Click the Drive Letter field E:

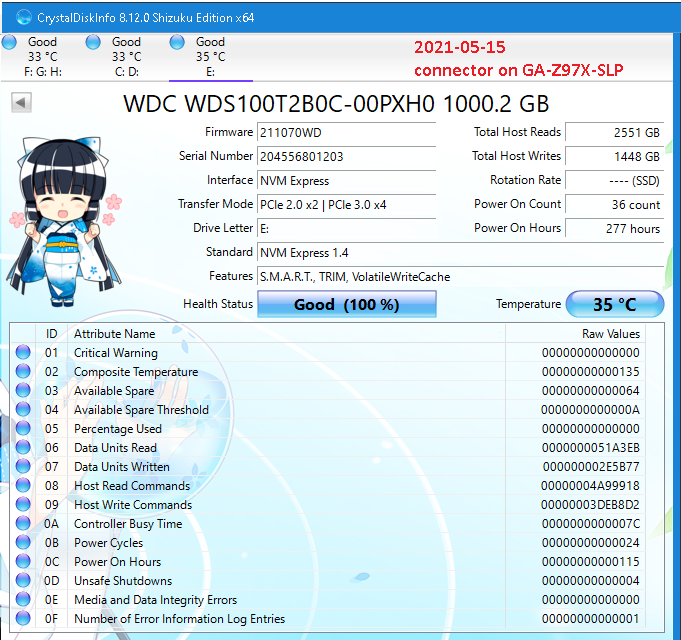pos(347,228)
